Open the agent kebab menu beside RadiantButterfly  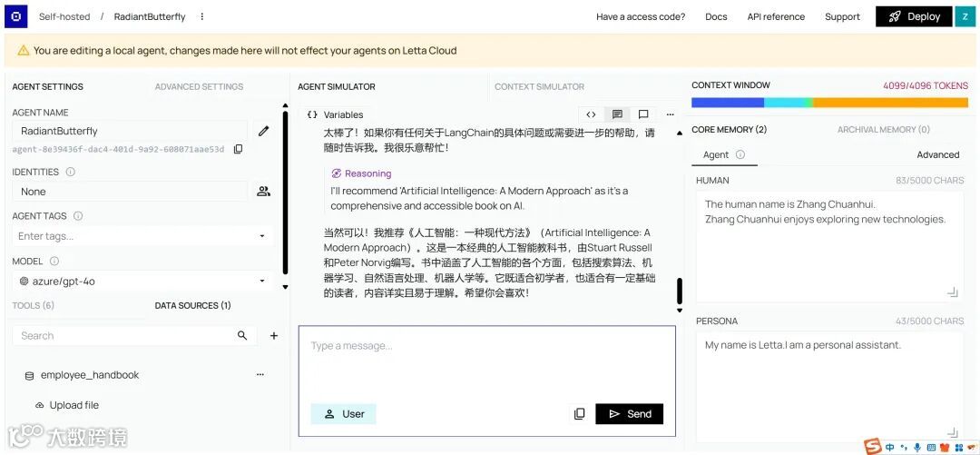201,17
